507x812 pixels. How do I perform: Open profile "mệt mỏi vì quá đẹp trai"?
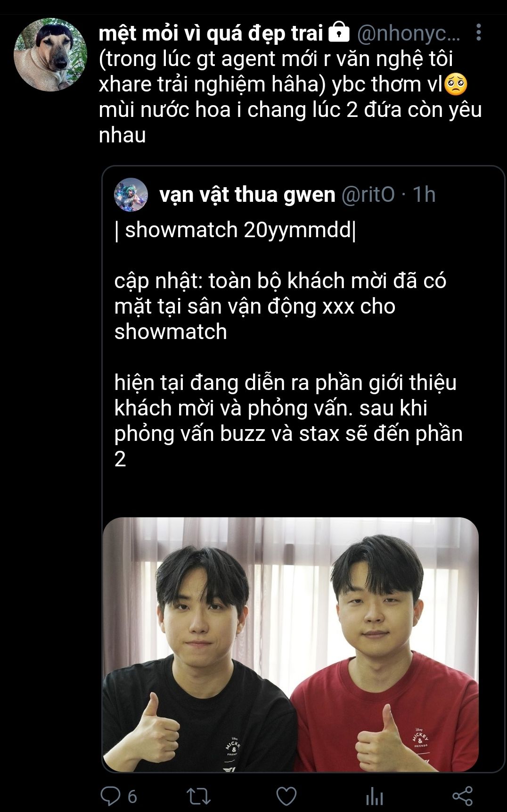click(211, 33)
